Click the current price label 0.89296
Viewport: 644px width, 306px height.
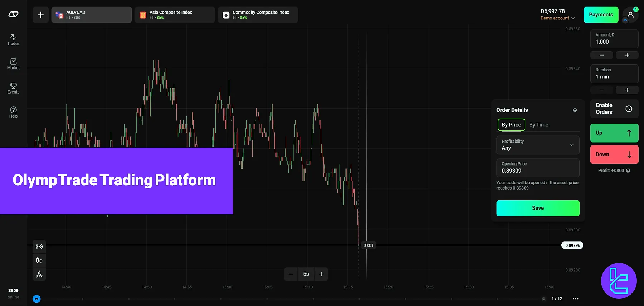[x=572, y=245]
